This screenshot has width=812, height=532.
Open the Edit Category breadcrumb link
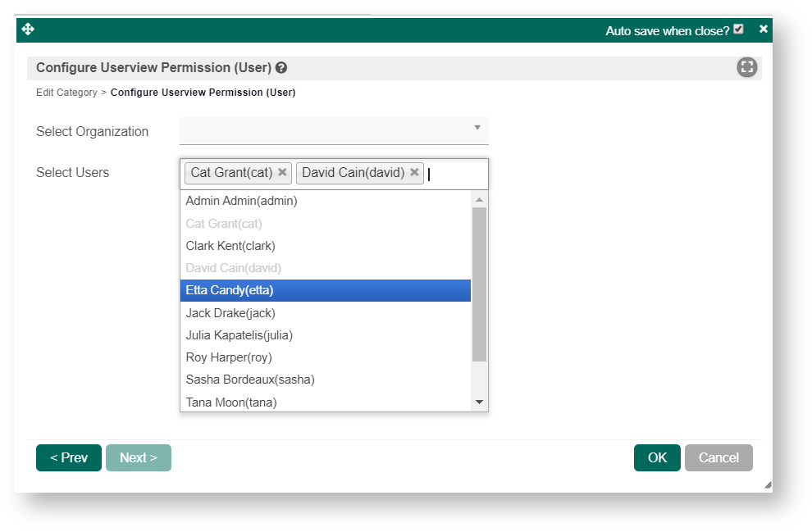(x=66, y=93)
